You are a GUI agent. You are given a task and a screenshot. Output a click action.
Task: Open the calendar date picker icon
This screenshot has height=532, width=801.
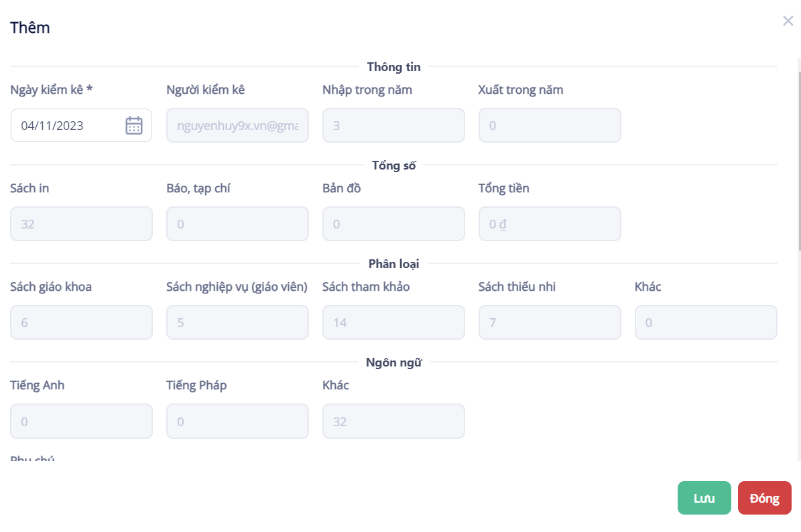point(134,125)
